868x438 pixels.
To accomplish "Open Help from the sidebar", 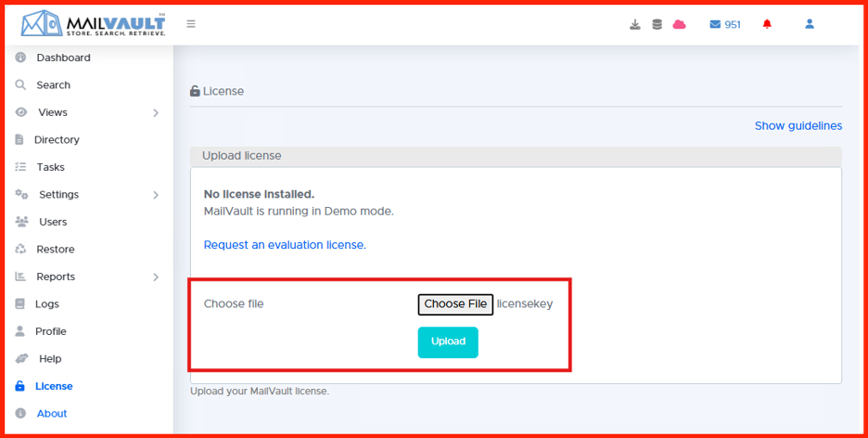I will click(x=50, y=359).
